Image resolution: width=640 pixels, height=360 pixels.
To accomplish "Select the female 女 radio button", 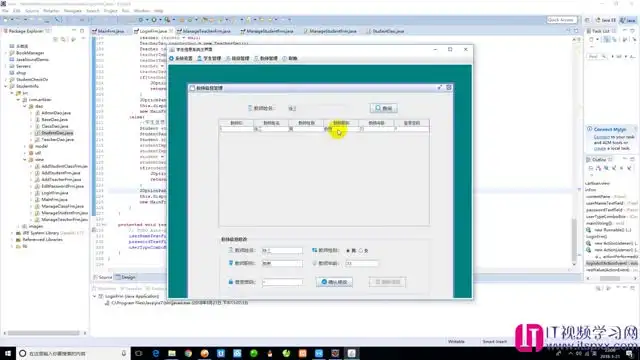I will (361, 251).
